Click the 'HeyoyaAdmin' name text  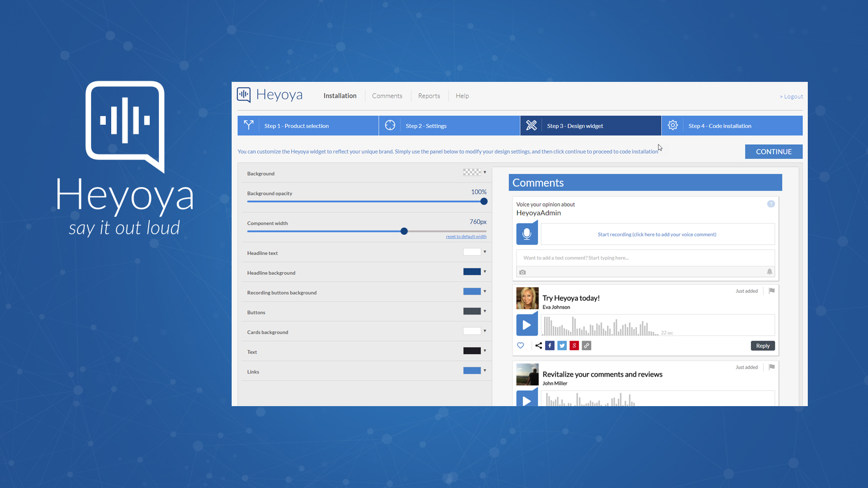click(x=539, y=213)
